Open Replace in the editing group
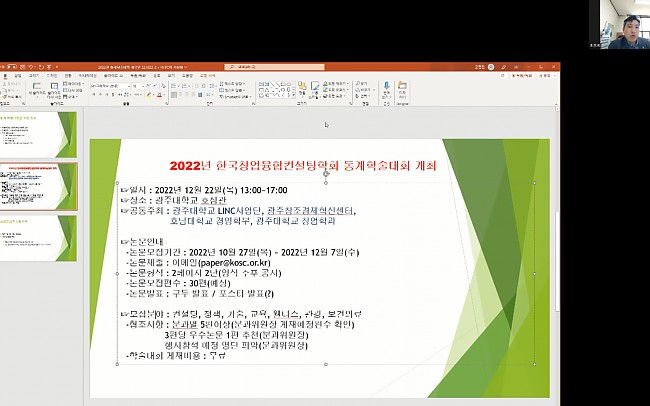This screenshot has width=650, height=406. click(364, 90)
